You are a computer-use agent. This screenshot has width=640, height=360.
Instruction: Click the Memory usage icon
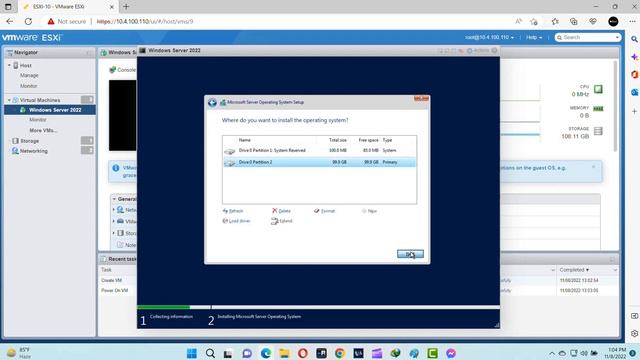(x=598, y=109)
